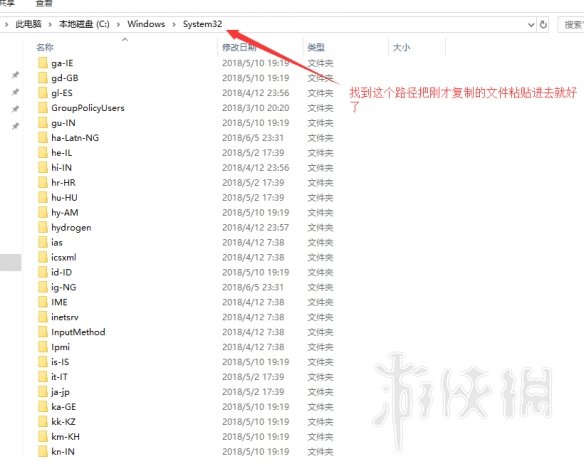
Task: Select the GroupPolicyUsers folder icon
Action: tap(43, 108)
